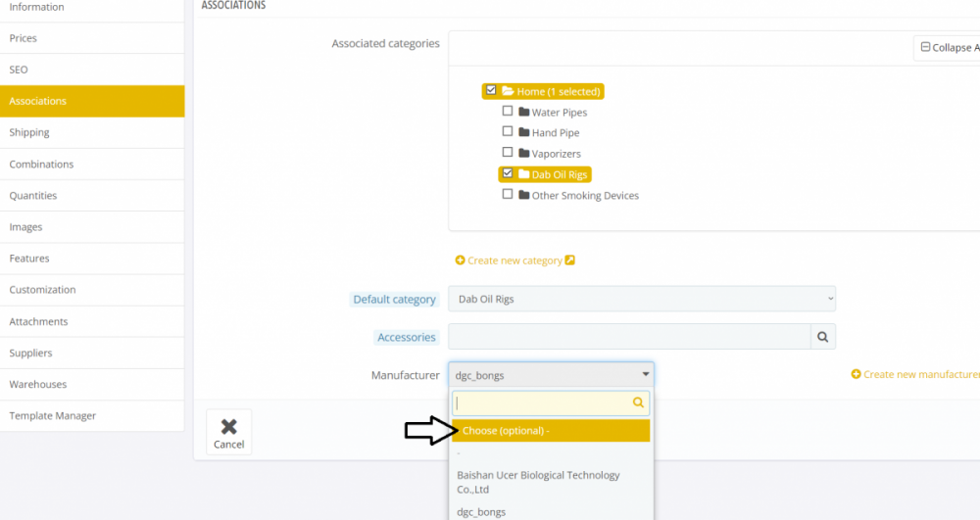The height and width of the screenshot is (520, 980).
Task: Click the external link icon after Create new category
Action: (570, 260)
